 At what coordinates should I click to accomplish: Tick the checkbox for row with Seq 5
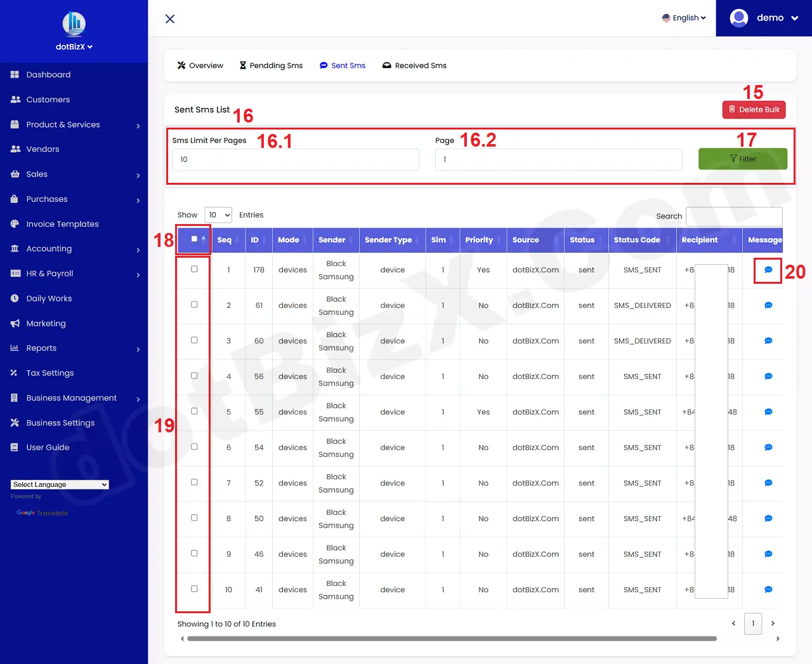[193, 411]
